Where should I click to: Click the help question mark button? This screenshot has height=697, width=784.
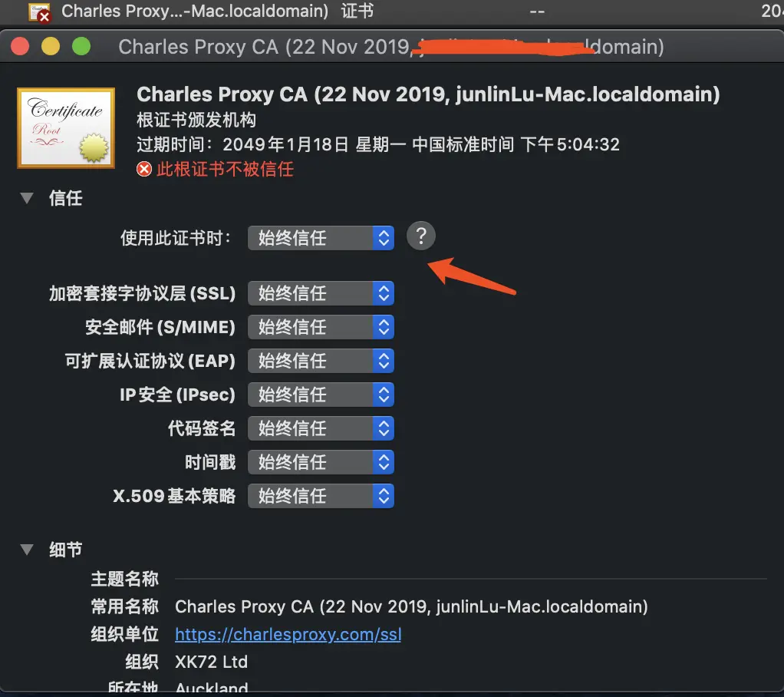click(421, 236)
